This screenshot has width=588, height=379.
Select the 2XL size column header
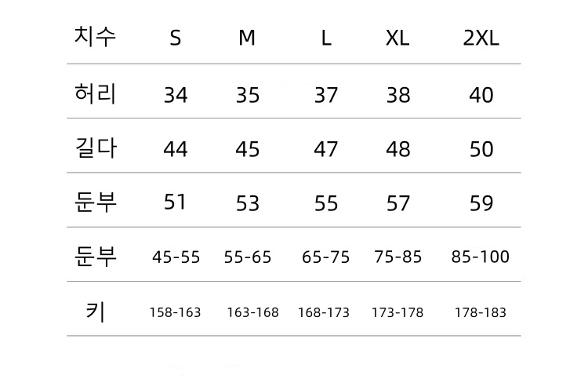click(481, 38)
